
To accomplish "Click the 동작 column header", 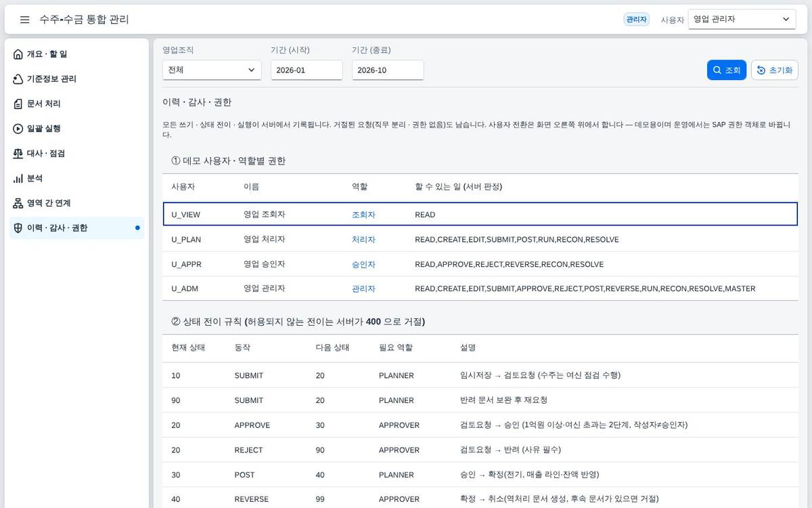I will [x=243, y=347].
